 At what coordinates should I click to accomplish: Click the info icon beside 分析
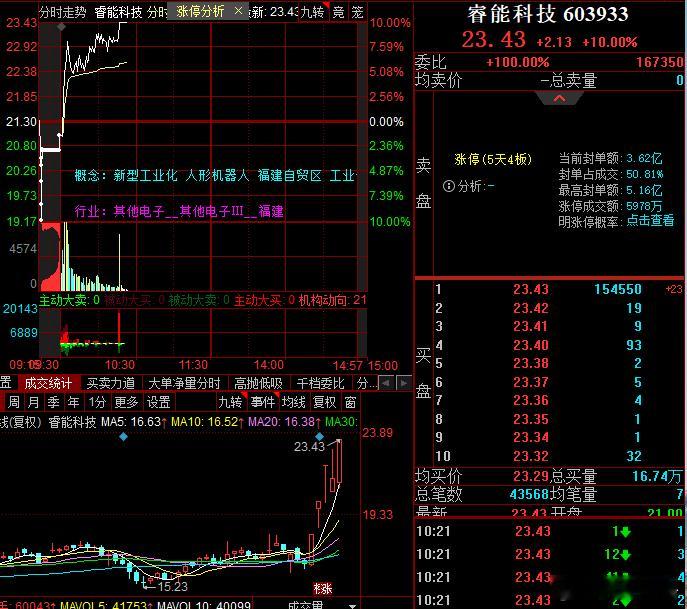point(449,186)
